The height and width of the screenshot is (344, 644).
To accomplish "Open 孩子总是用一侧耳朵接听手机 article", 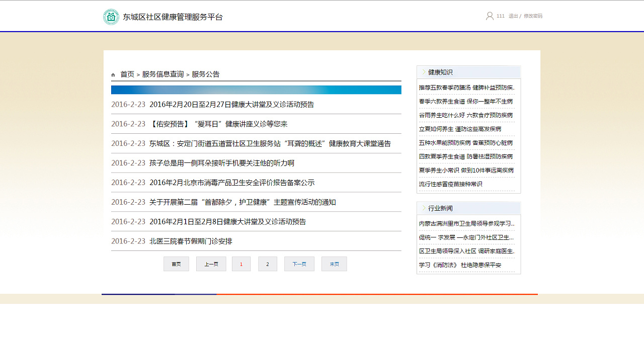I will tap(222, 163).
